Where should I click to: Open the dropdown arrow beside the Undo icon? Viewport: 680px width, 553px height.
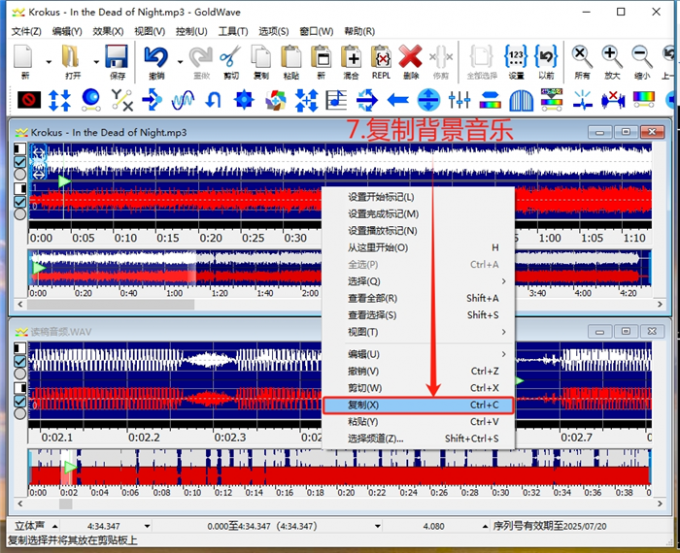point(180,62)
